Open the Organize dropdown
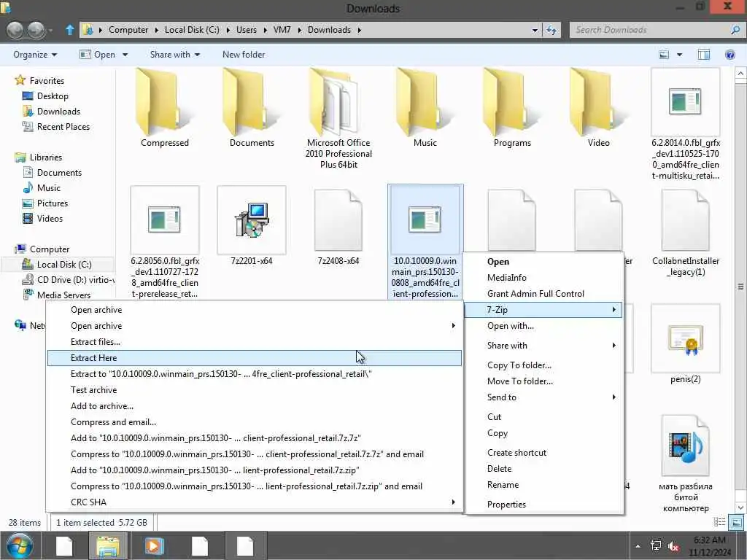Viewport: 747px width, 560px height. click(x=35, y=55)
